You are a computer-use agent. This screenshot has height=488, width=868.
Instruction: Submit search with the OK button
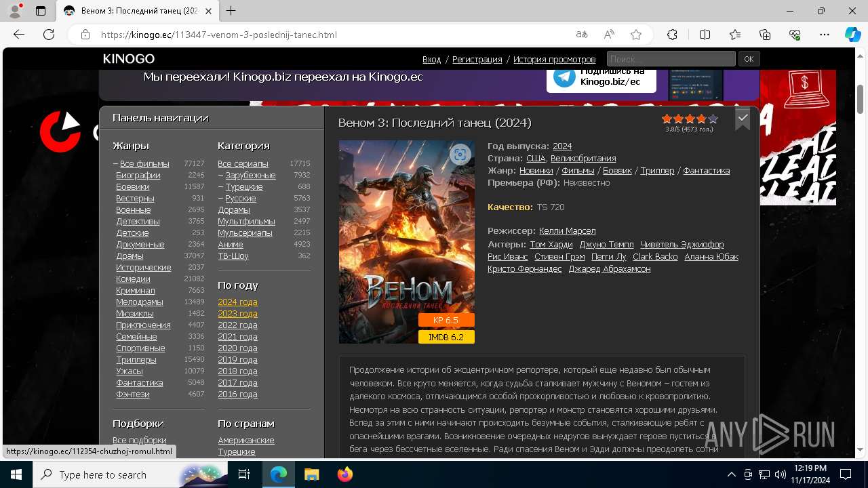coord(749,59)
